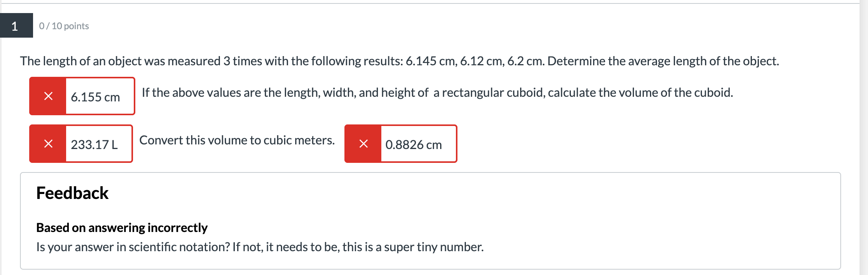The height and width of the screenshot is (275, 868).
Task: Click the dark question number 1 tile
Action: pos(15,26)
